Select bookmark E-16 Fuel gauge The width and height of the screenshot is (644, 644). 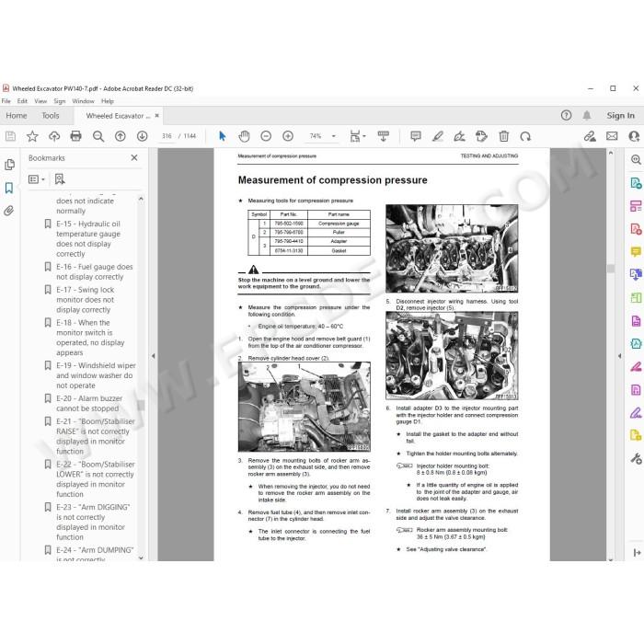pyautogui.click(x=94, y=271)
